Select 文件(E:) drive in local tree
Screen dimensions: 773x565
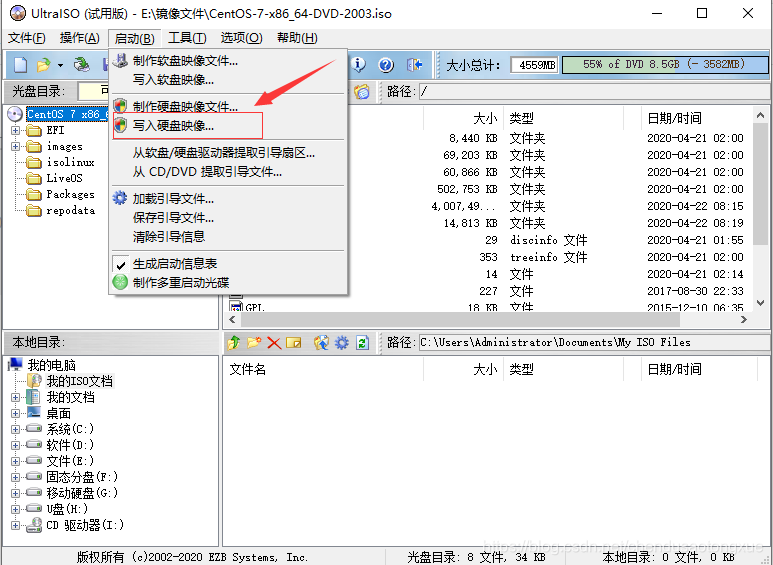click(70, 461)
